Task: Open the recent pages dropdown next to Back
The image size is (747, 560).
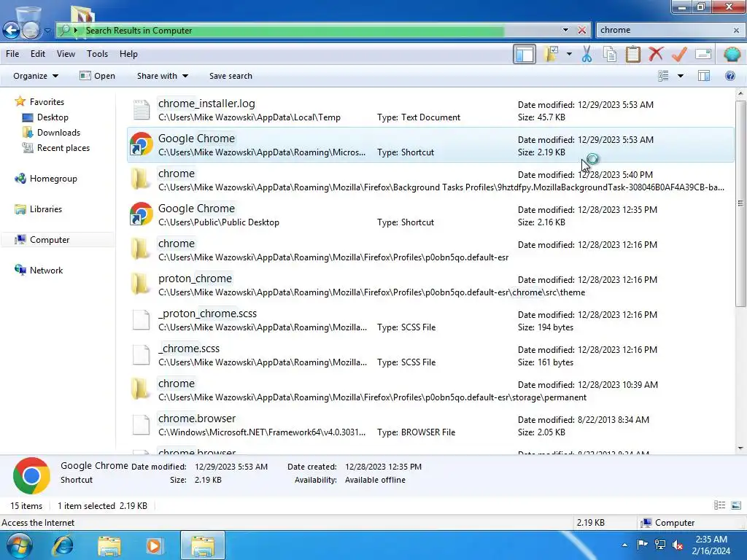Action: (x=47, y=31)
